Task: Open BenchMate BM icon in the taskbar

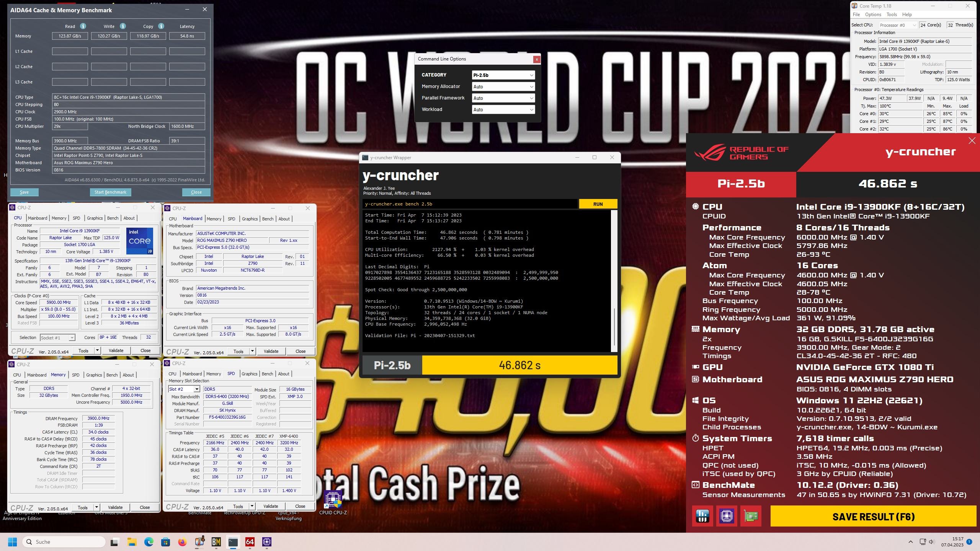Action: pos(216,542)
